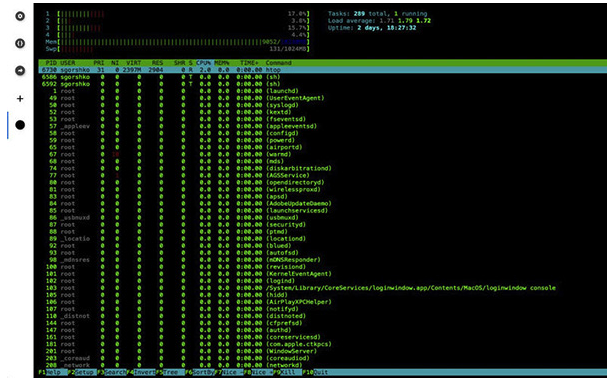The width and height of the screenshot is (607, 382).
Task: Select the (warmd) process
Action: pyautogui.click(x=322, y=154)
